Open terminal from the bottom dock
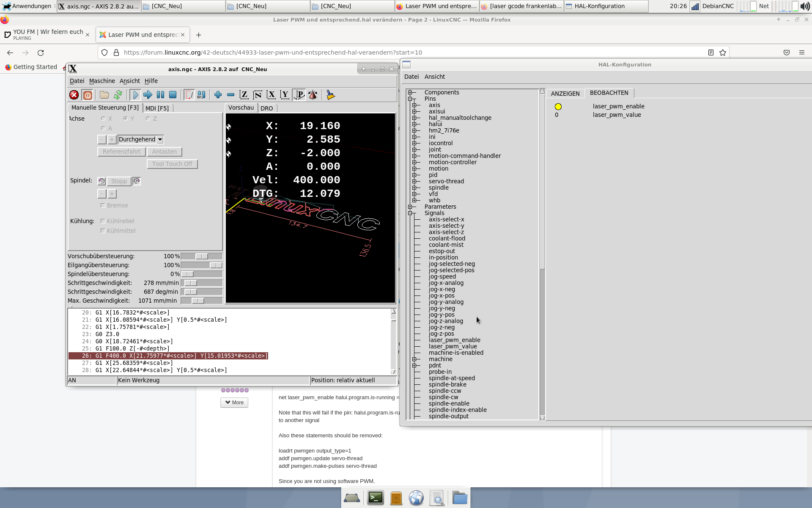Screen dimensions: 812x508 tap(375, 498)
